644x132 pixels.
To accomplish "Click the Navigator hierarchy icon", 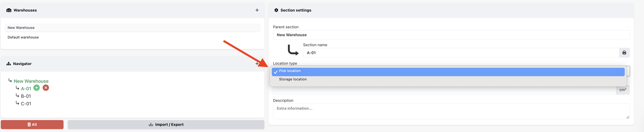I will click(x=9, y=64).
